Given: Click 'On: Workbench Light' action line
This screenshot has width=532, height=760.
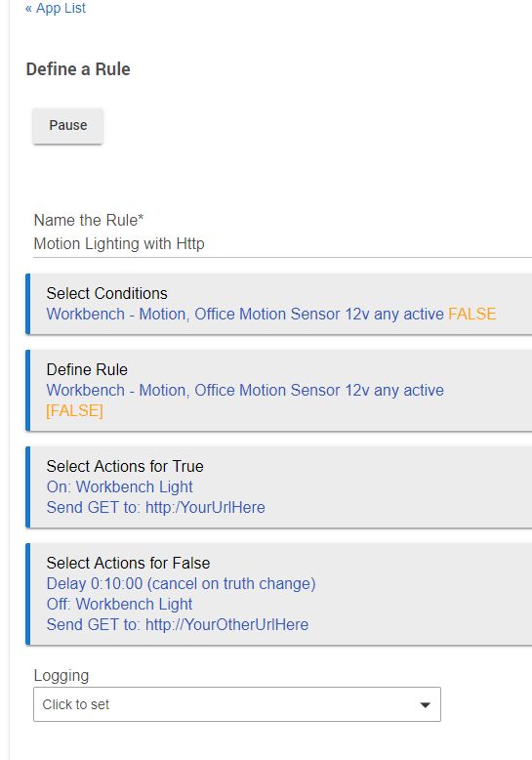Looking at the screenshot, I should coord(120,486).
